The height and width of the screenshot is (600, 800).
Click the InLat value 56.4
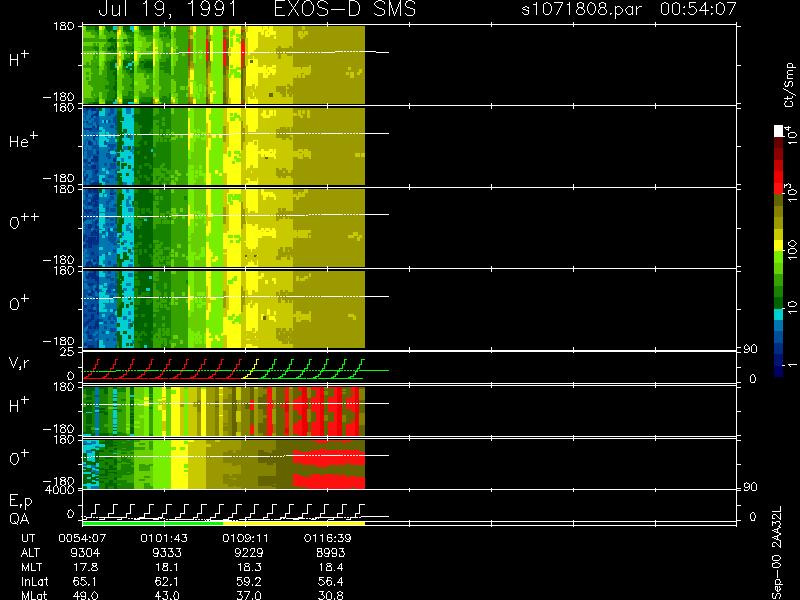[x=330, y=582]
